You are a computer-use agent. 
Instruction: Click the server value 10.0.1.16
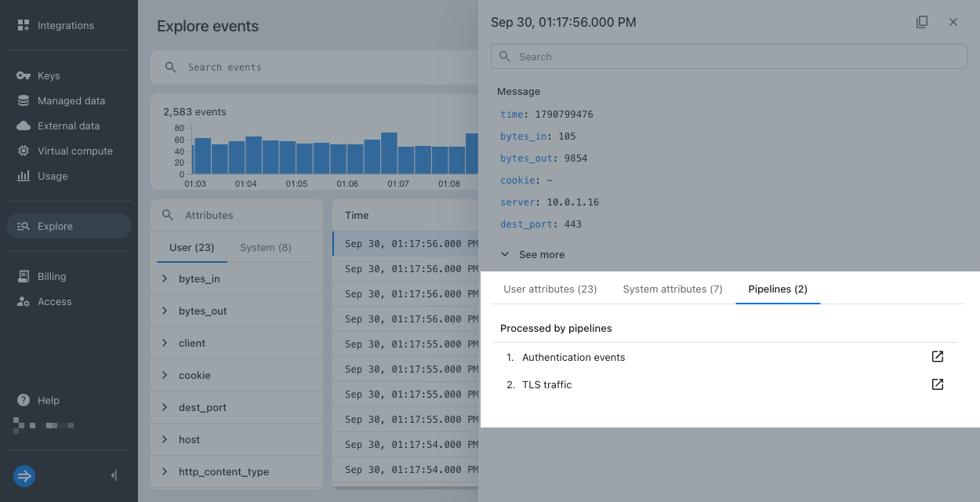tap(573, 202)
